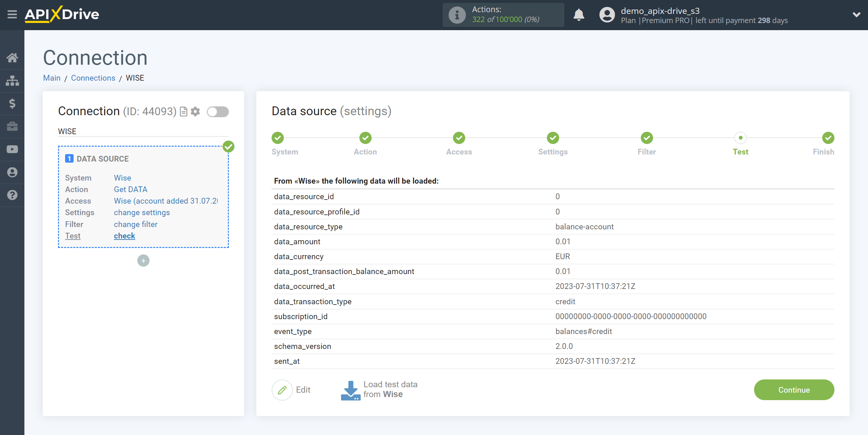Open the user profile sidebar icon
Viewport: 868px width, 435px height.
pos(12,172)
